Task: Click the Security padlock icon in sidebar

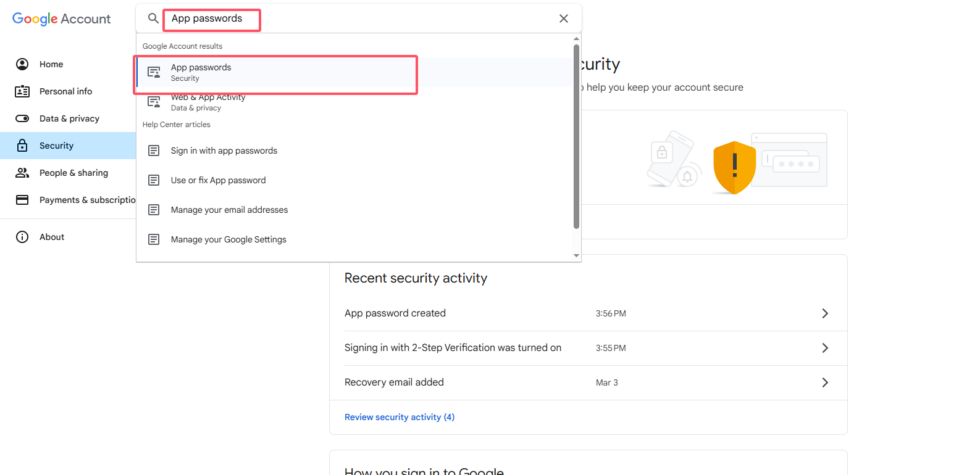Action: pyautogui.click(x=22, y=146)
